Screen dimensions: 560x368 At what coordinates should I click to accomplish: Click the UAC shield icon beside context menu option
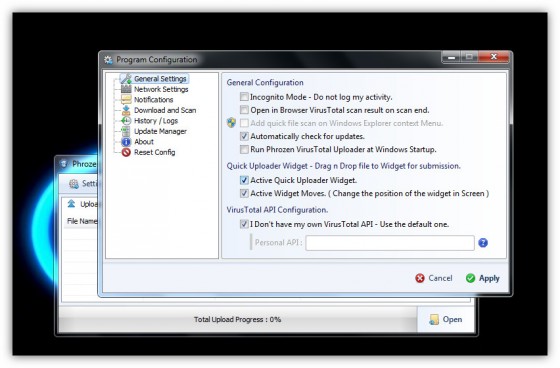click(231, 123)
